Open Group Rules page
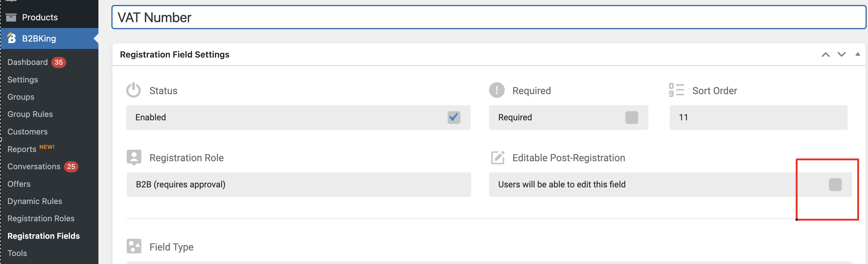Image resolution: width=868 pixels, height=264 pixels. coord(30,114)
